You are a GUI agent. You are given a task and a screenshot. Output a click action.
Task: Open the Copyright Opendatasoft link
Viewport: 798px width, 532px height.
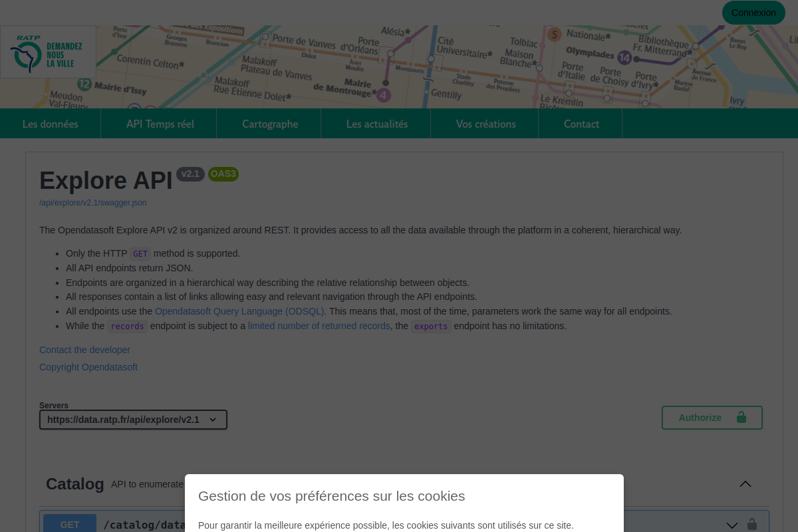88,367
